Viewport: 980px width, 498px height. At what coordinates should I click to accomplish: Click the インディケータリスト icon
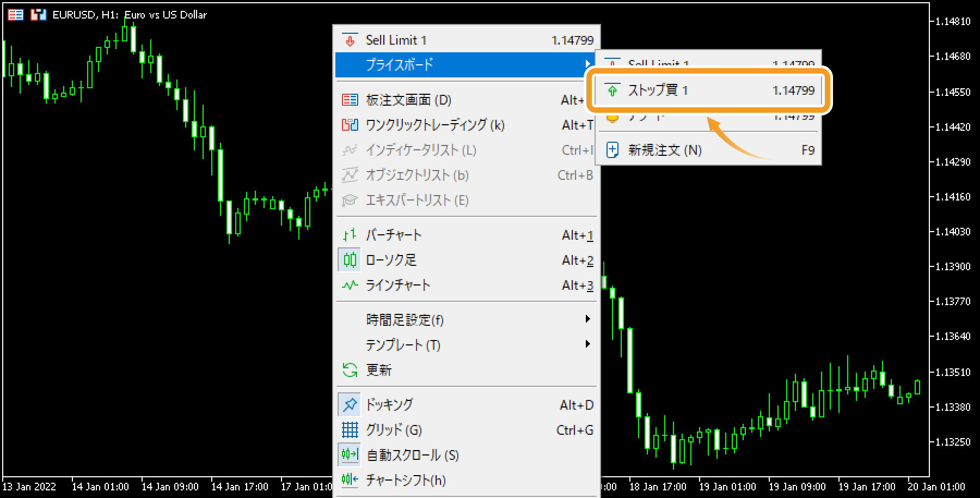(x=350, y=150)
